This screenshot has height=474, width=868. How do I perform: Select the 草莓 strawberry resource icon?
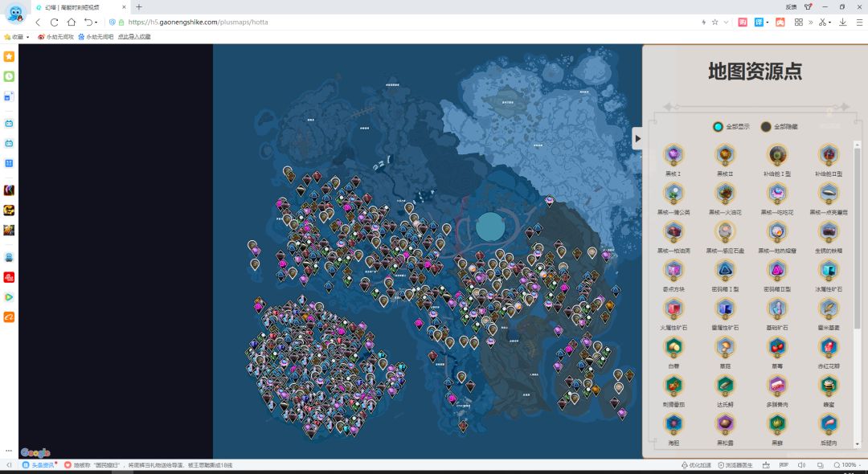point(777,347)
